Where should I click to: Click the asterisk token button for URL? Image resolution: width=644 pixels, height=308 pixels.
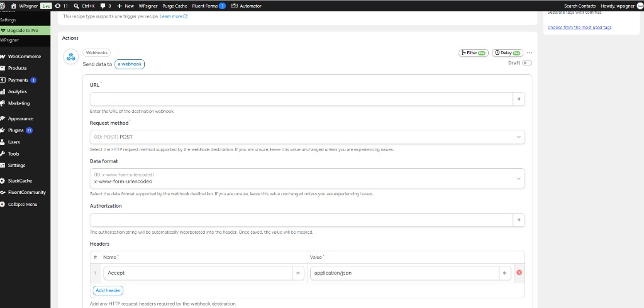pyautogui.click(x=519, y=99)
